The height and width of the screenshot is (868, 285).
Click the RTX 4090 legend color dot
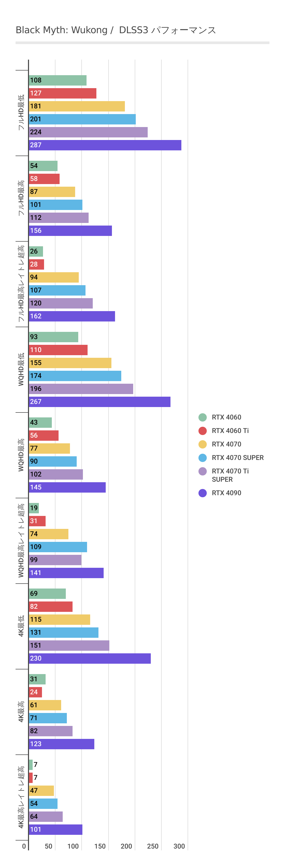pos(202,493)
